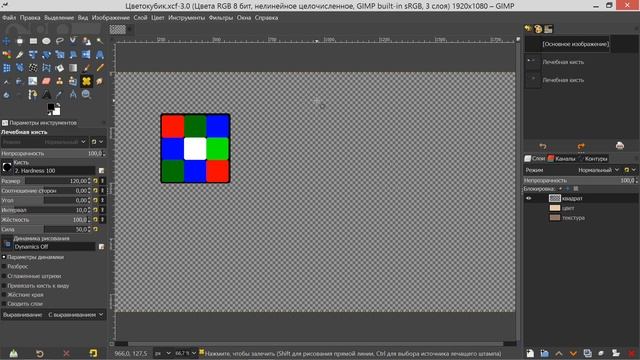This screenshot has height=360, width=640.
Task: Select the Clone stamp tool
Action: (60, 81)
